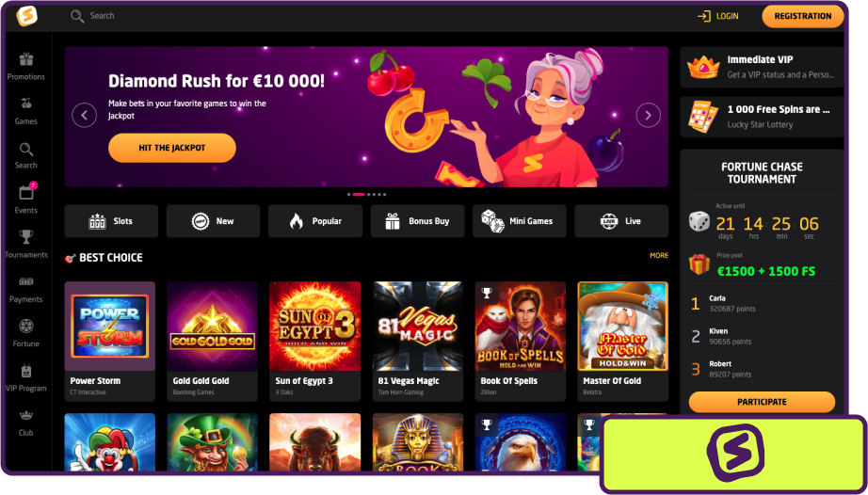Screen dimensions: 868x495
Task: Open Events calendar icon with notification badge
Action: point(26,191)
